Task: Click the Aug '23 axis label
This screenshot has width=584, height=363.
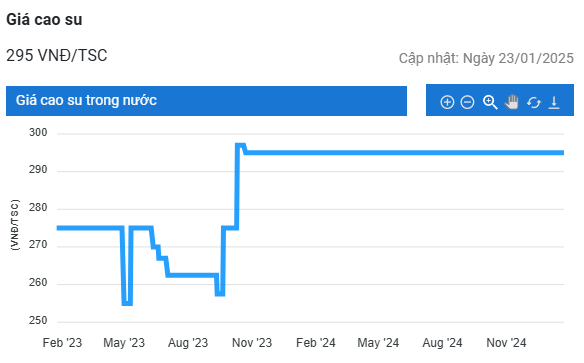Action: pos(188,343)
